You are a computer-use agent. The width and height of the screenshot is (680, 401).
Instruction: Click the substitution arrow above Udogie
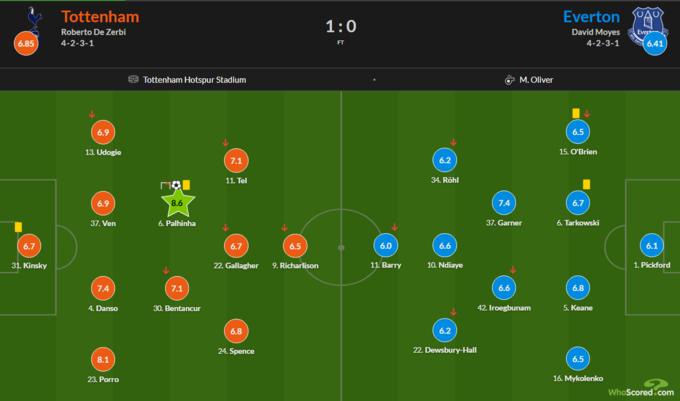92,114
